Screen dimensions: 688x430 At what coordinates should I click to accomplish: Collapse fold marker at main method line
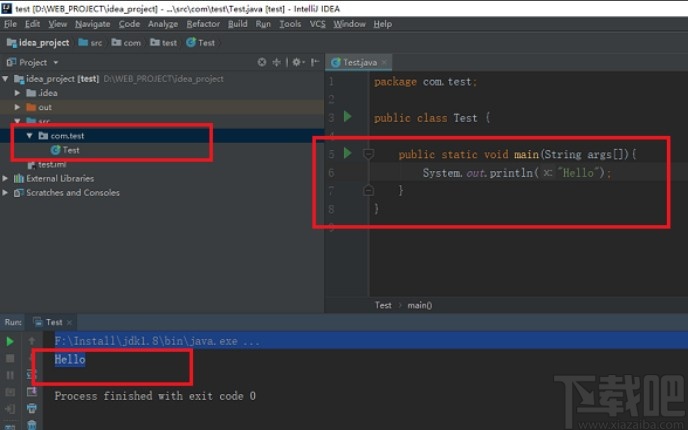coord(369,154)
